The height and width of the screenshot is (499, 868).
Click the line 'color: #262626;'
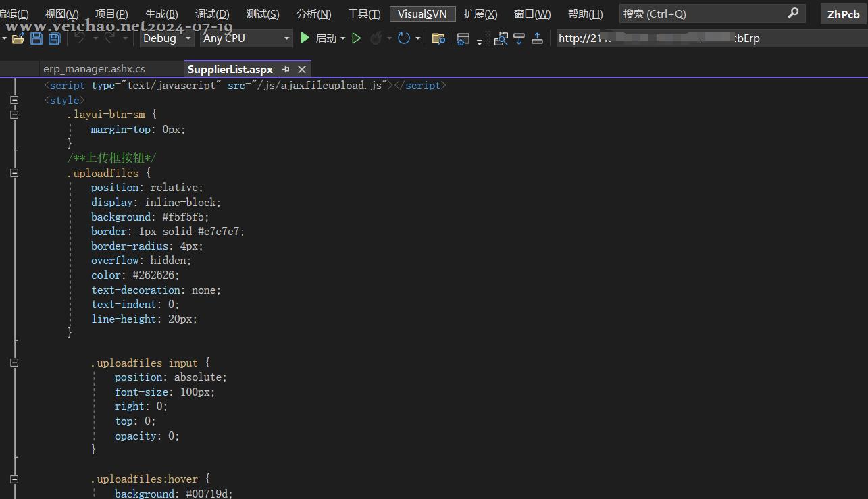pyautogui.click(x=136, y=275)
